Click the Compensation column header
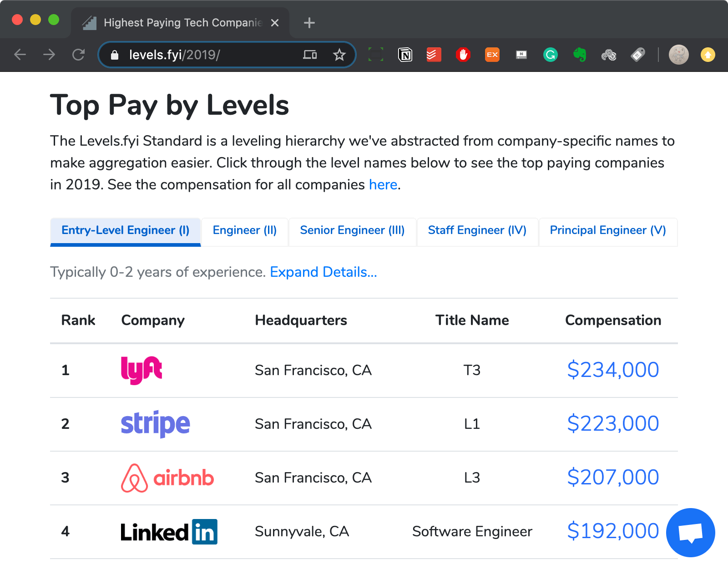This screenshot has width=728, height=570. (x=613, y=321)
